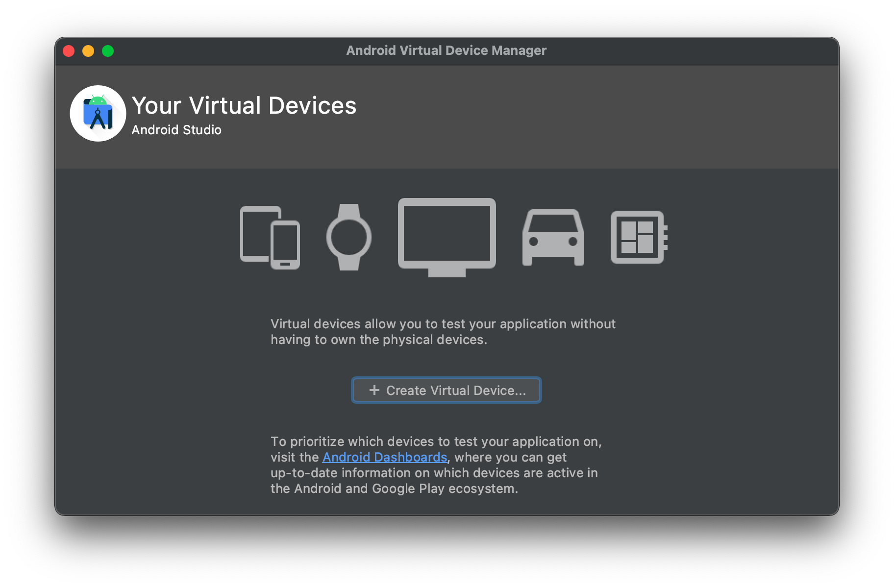894x588 pixels.
Task: Click the 'Android Virtual Device Manager' title bar text
Action: (x=447, y=50)
